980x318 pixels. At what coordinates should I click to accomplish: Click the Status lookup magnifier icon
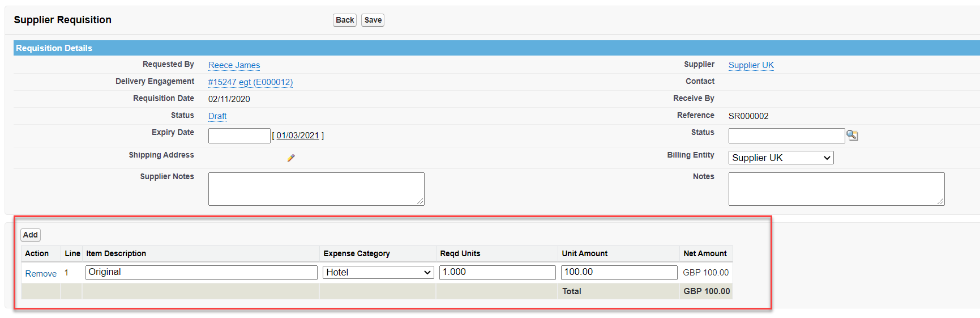(x=852, y=135)
